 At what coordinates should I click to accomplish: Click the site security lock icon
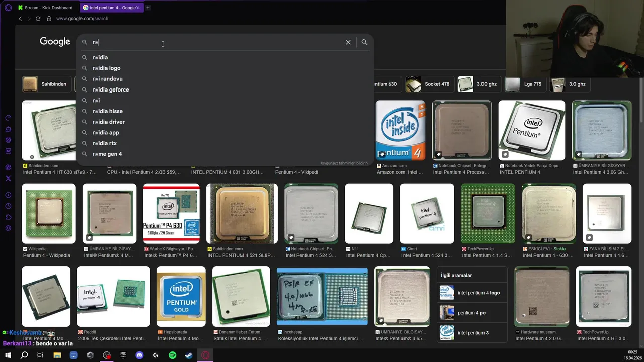49,19
